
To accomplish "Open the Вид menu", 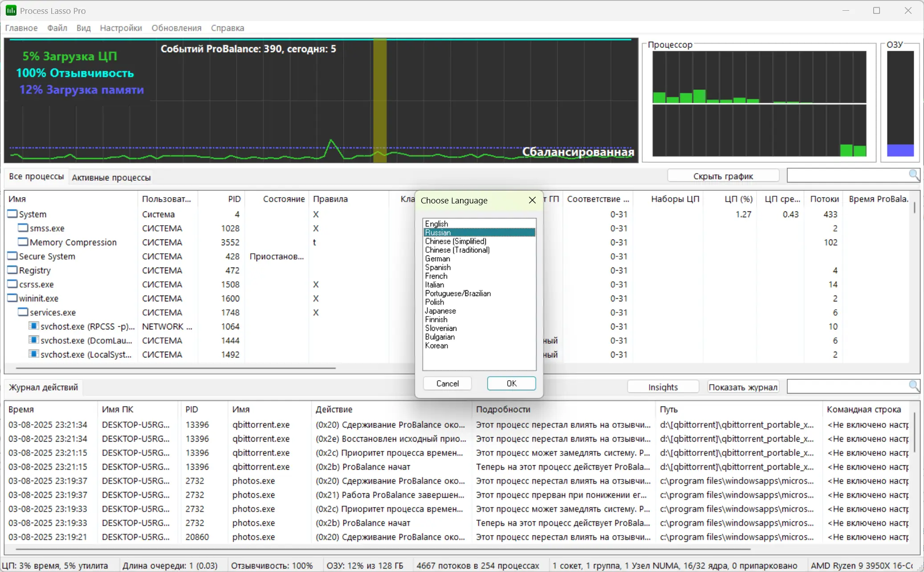I will tap(83, 28).
